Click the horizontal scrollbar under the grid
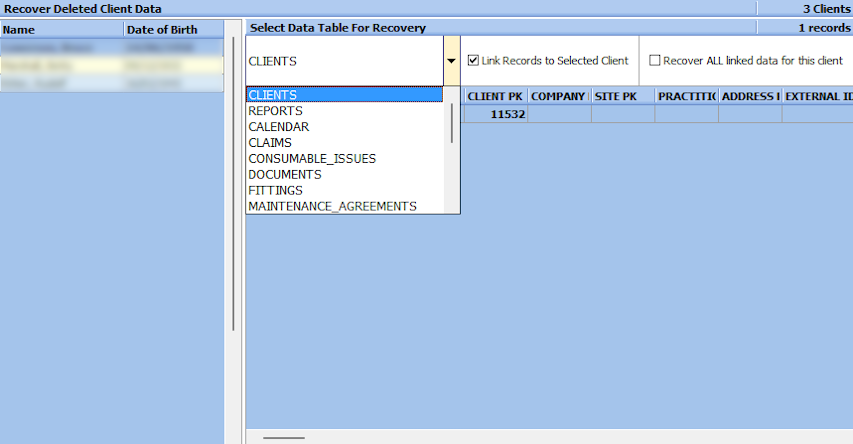This screenshot has width=853, height=444. pos(284,437)
